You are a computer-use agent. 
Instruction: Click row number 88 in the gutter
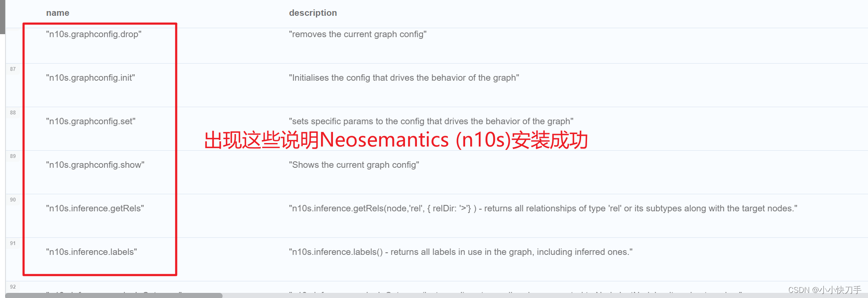point(13,112)
